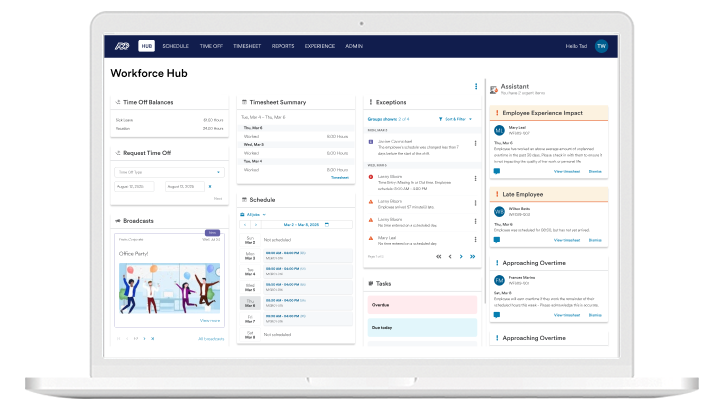Go to the next Exceptions page

click(x=462, y=257)
